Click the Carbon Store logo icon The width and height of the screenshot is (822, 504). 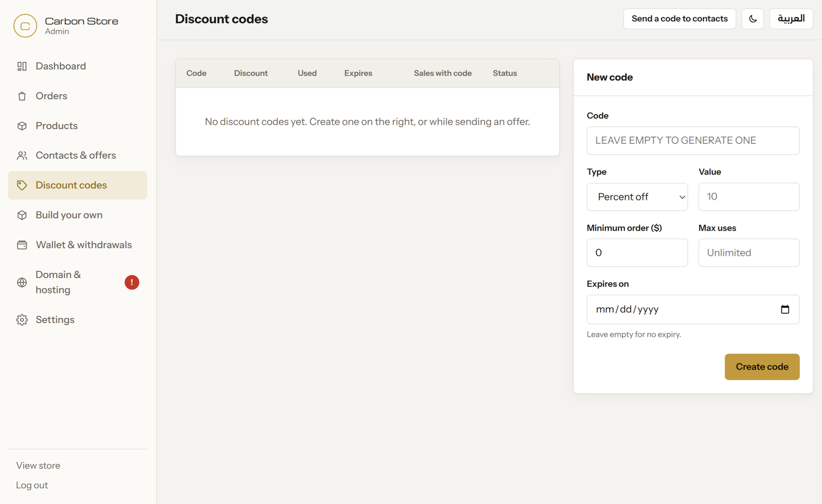[x=25, y=26]
